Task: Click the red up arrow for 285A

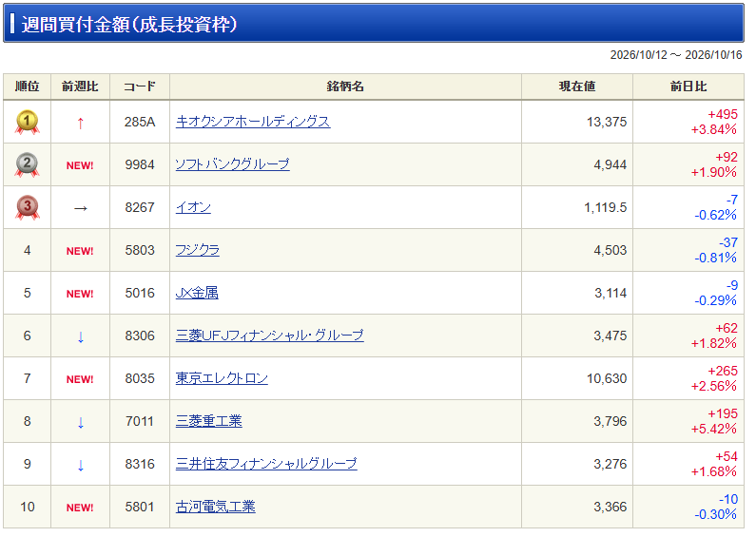Action: pos(81,124)
